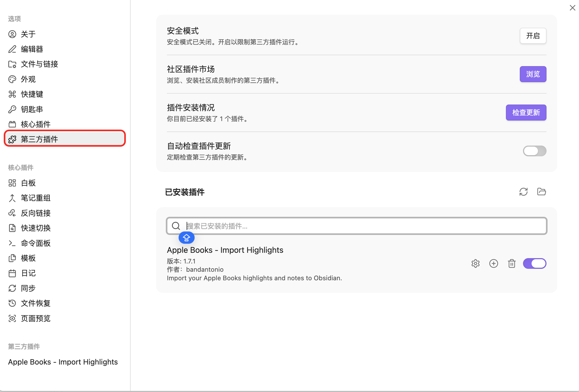Click the folder-gear icon beside 文件与链接
This screenshot has height=392, width=579.
click(12, 64)
